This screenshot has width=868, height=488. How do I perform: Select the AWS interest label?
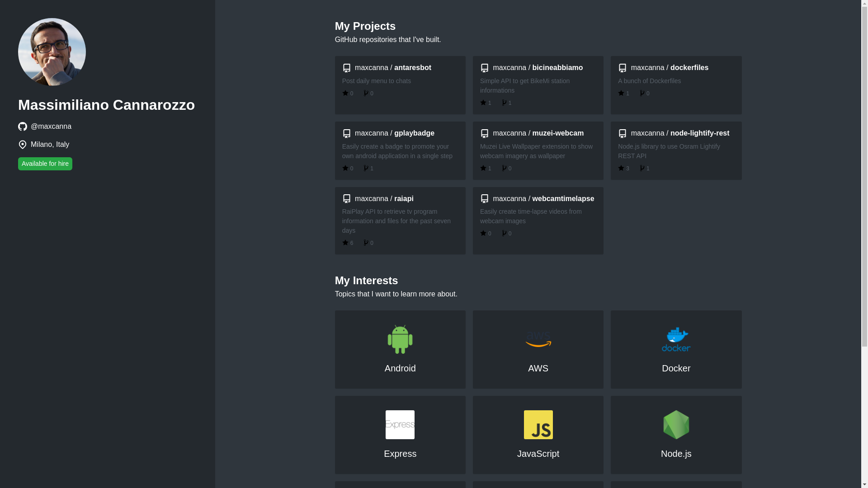click(538, 368)
